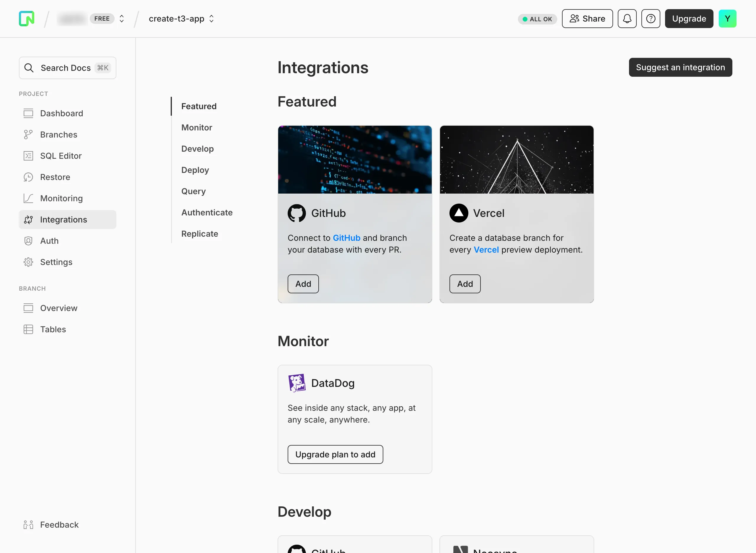Click the Monitoring chart icon
756x553 pixels.
click(28, 199)
